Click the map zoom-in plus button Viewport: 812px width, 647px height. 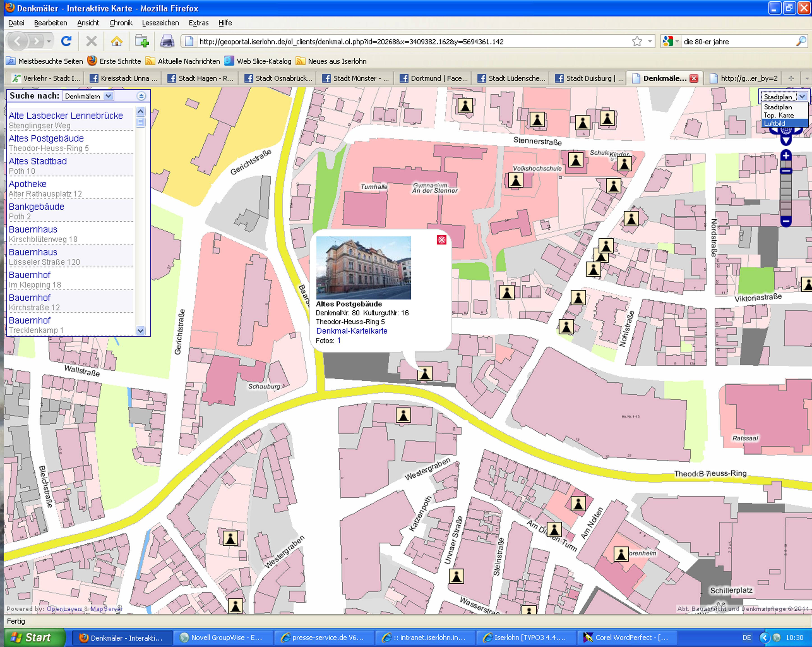(x=786, y=155)
